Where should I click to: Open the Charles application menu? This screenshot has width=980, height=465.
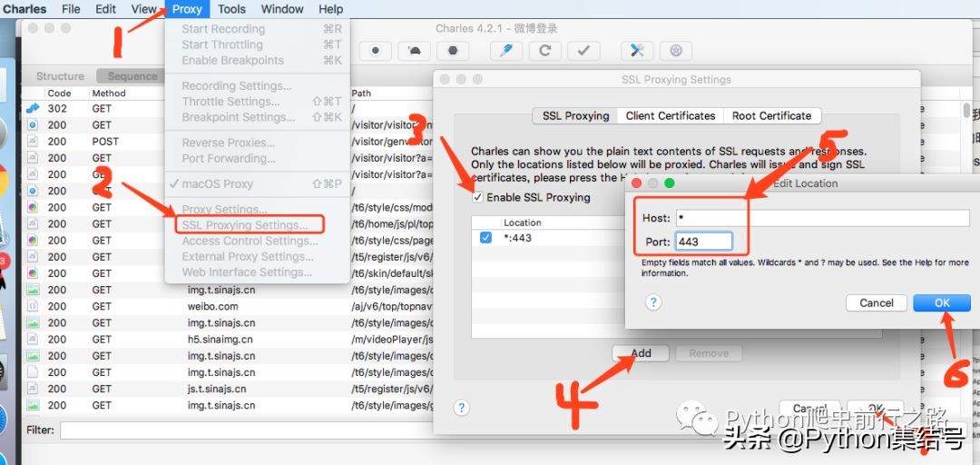coord(25,9)
